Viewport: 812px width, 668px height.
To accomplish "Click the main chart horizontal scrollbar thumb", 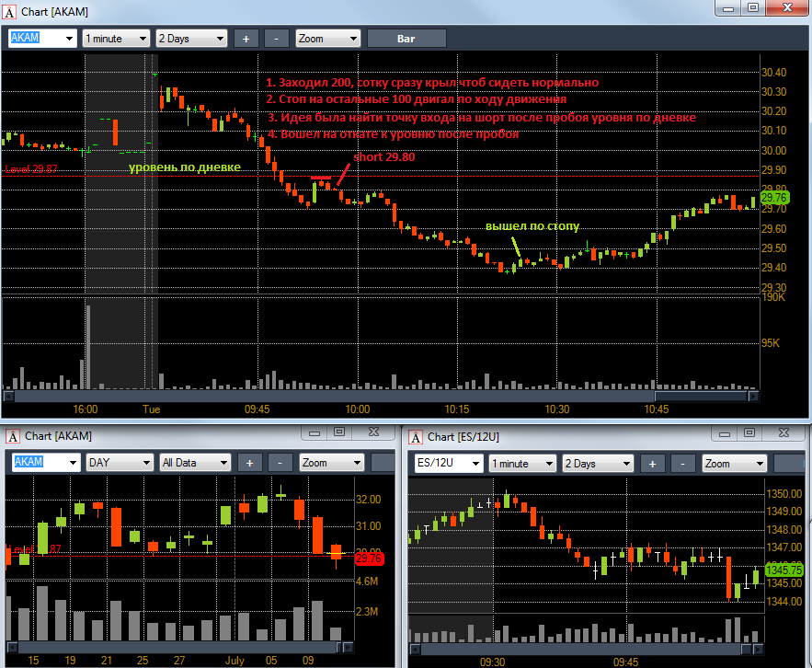I will coord(701,397).
